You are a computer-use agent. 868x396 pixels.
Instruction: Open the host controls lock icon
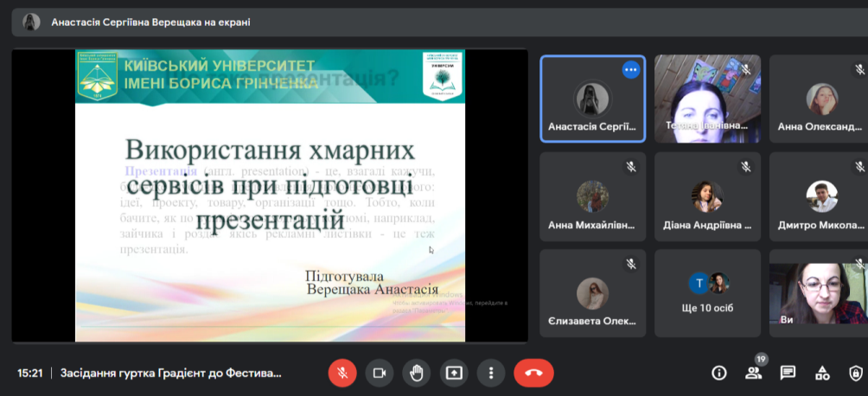click(x=856, y=373)
